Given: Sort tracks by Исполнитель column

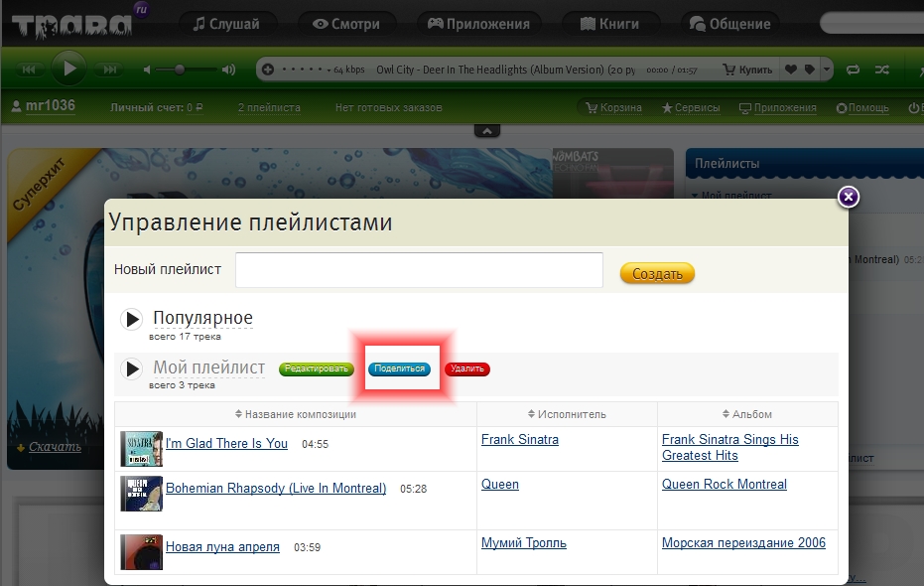Looking at the screenshot, I should 567,414.
